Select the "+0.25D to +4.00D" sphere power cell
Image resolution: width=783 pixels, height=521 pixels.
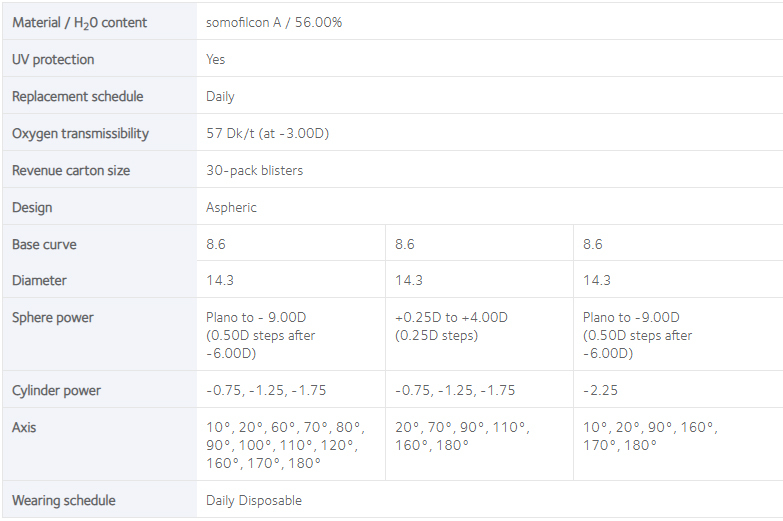(451, 326)
